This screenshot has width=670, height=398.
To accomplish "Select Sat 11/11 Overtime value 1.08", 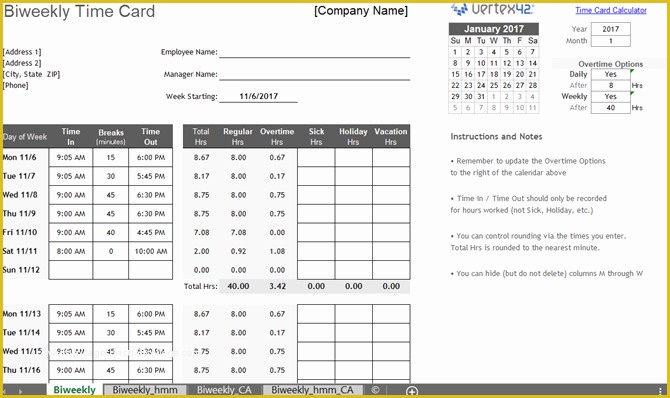I will (x=277, y=251).
